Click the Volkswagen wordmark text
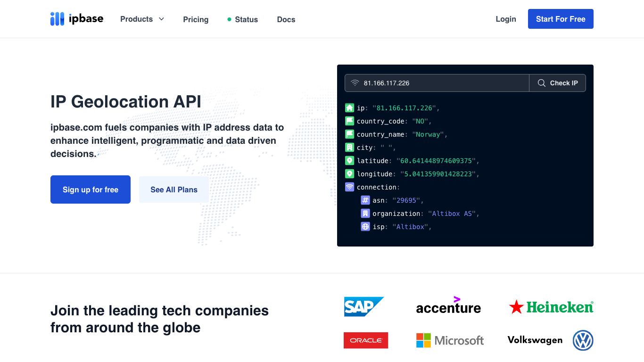This screenshot has width=644, height=362. pos(535,340)
